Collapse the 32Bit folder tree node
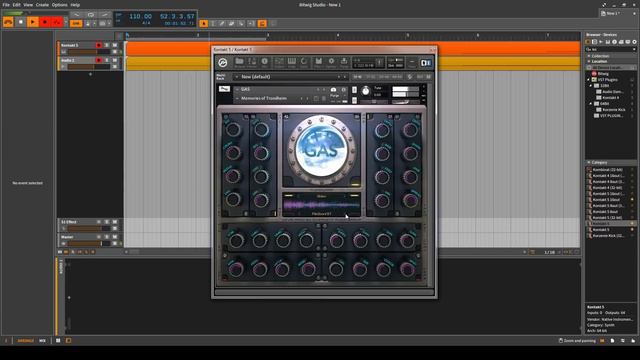This screenshot has height=360, width=640. [591, 86]
